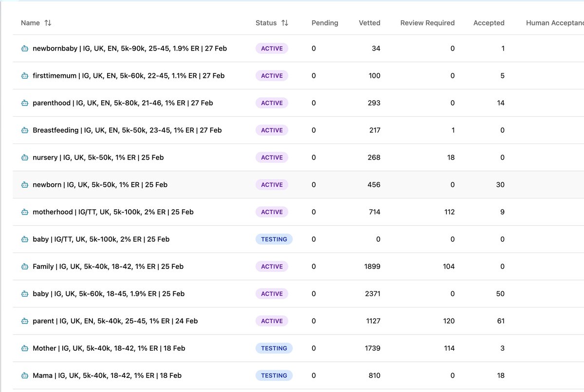
Task: Click ACTIVE status badge in motherhood row
Action: (x=272, y=212)
